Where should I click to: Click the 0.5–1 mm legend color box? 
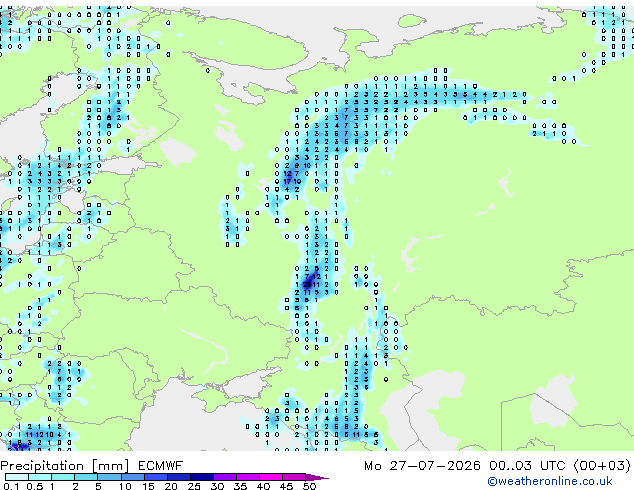pyautogui.click(x=40, y=477)
